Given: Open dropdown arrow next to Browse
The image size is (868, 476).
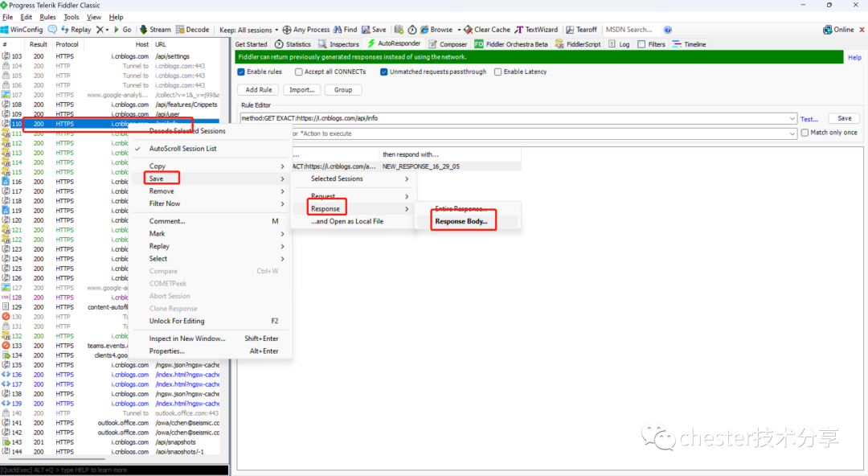Looking at the screenshot, I should click(458, 30).
